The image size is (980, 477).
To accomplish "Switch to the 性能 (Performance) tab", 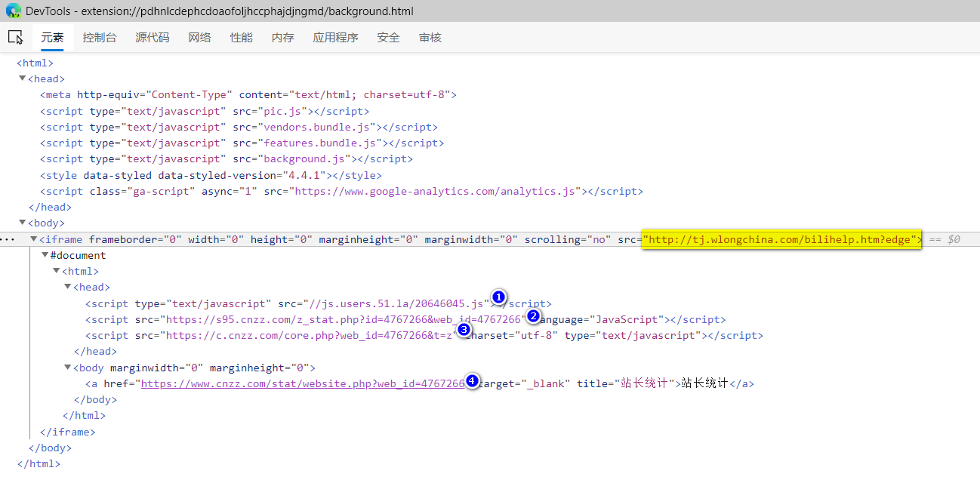I will point(241,37).
